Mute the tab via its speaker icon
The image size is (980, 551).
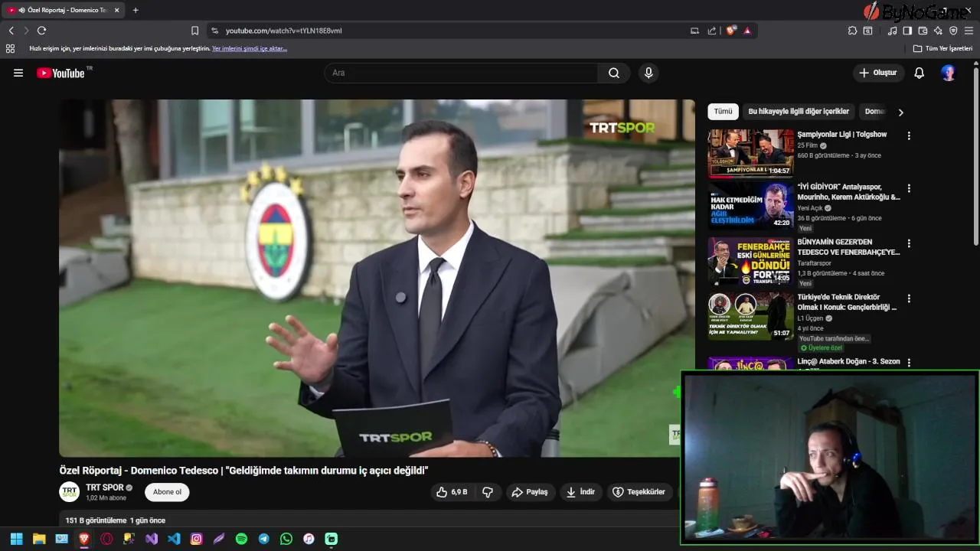pyautogui.click(x=21, y=10)
